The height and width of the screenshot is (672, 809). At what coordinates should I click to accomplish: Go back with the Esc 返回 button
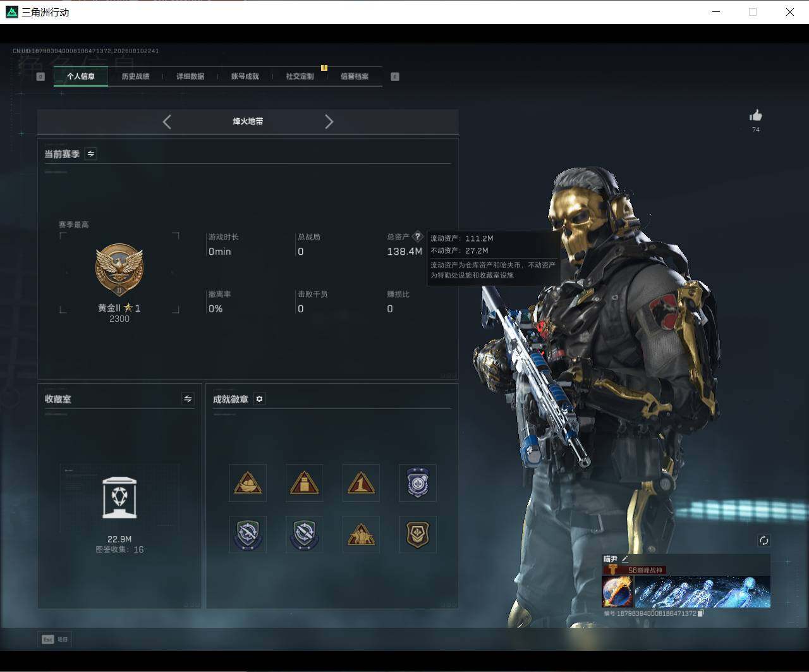pos(55,639)
